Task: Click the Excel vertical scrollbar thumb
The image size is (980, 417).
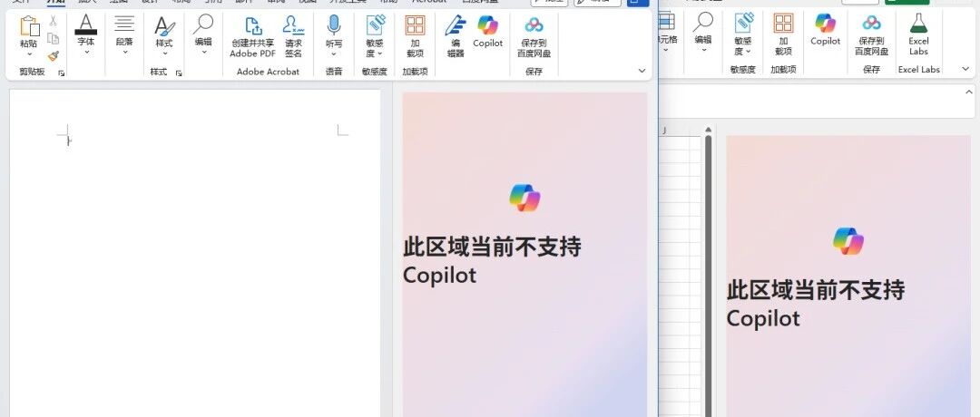Action: click(708, 275)
